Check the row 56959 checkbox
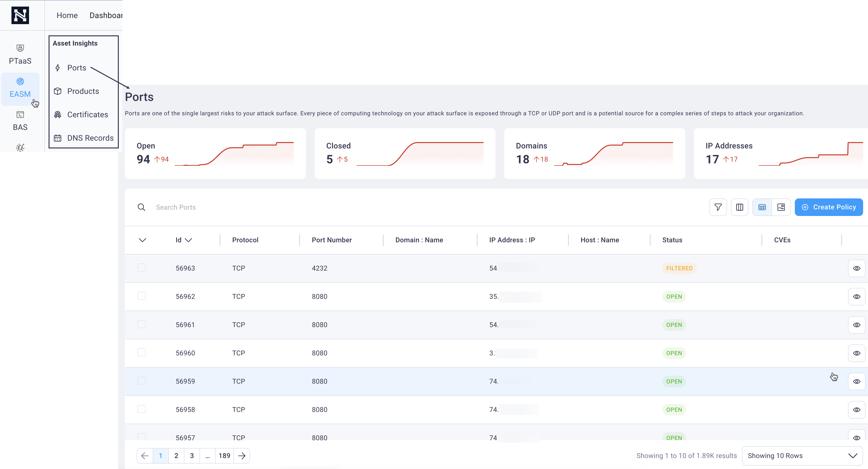The height and width of the screenshot is (469, 868). (x=141, y=381)
